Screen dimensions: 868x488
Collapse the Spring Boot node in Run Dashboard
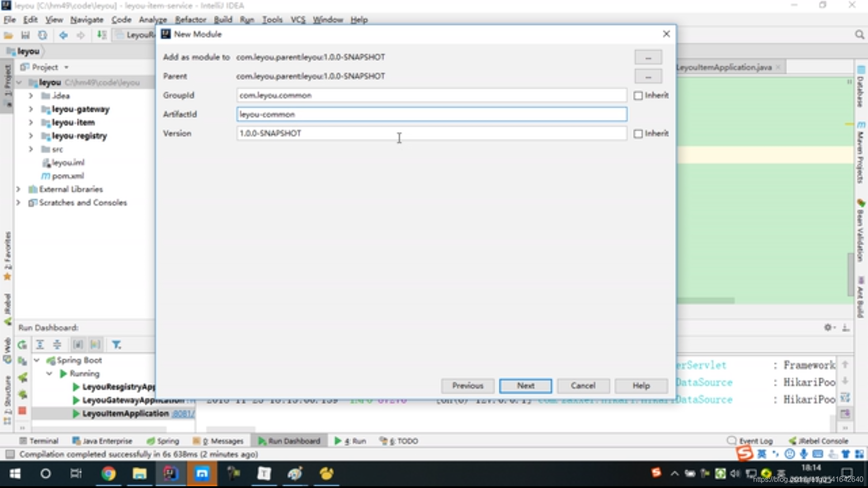pos(37,361)
